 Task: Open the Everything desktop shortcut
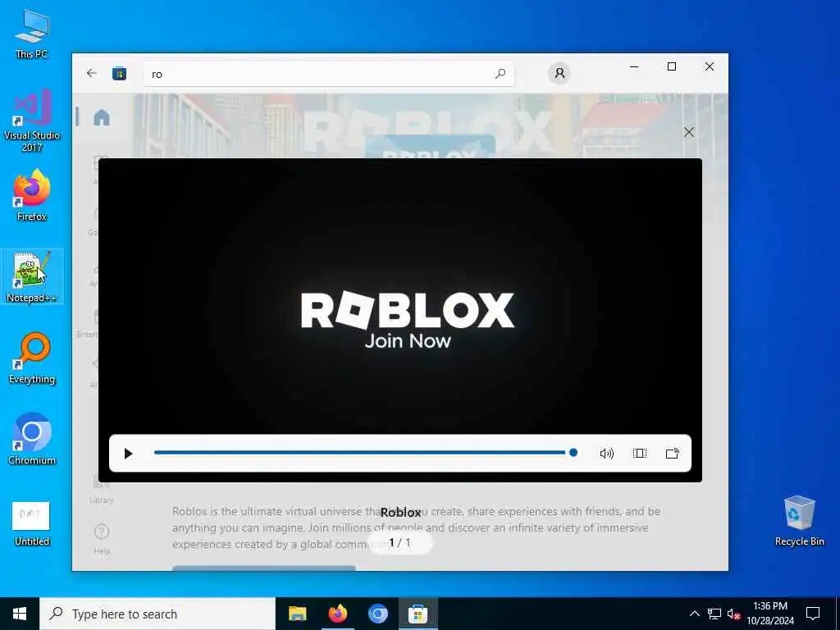[32, 358]
